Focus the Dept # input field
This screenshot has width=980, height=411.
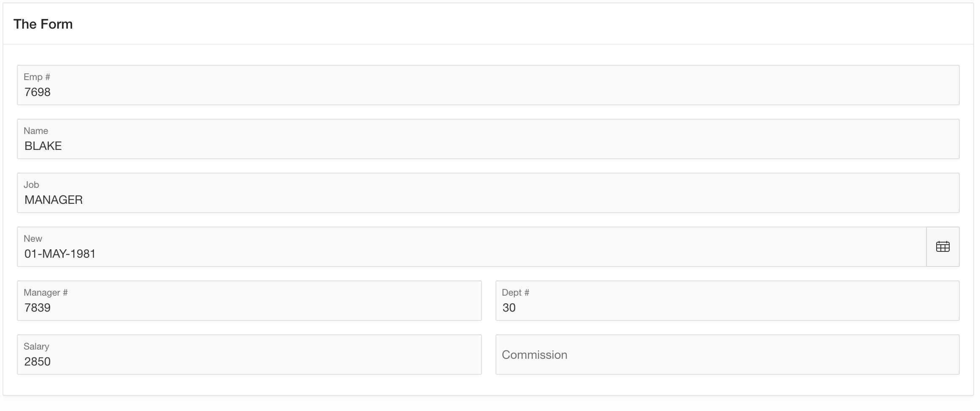tap(727, 307)
